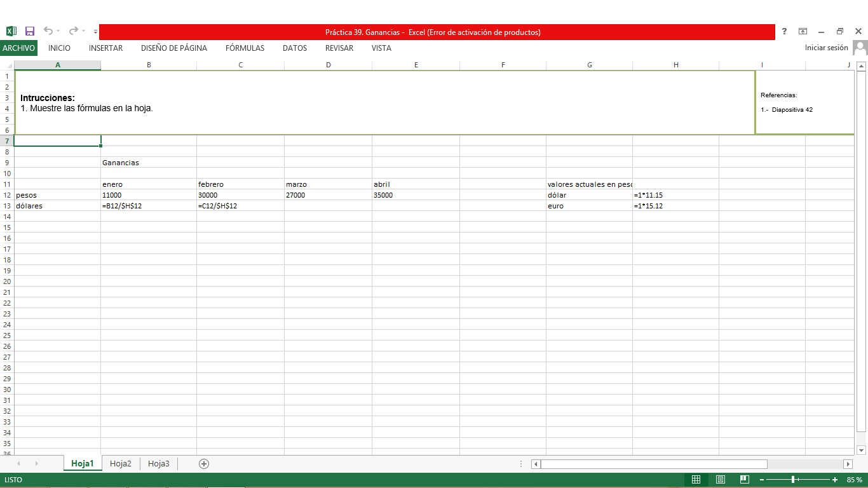Screen dimensions: 868x488
Task: Click the Undo arrow icon
Action: [48, 30]
